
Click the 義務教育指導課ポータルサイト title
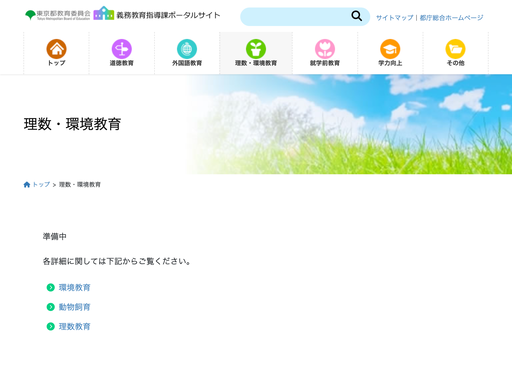168,15
